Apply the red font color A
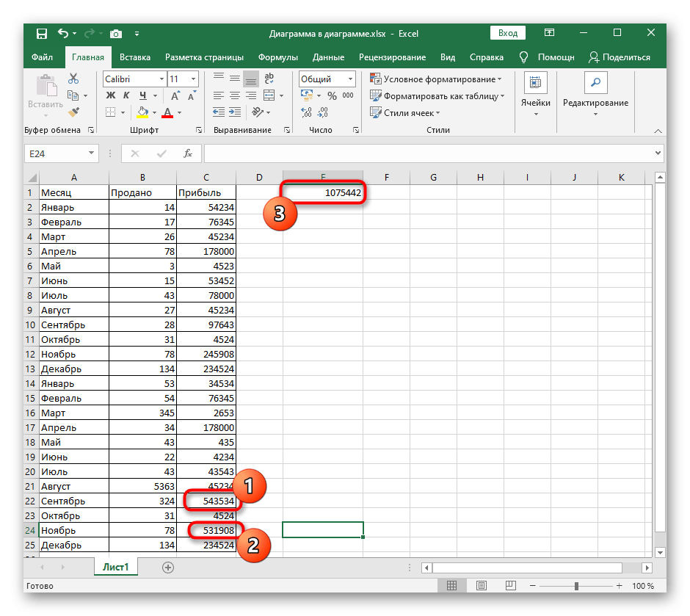The height and width of the screenshot is (616, 690). point(167,112)
